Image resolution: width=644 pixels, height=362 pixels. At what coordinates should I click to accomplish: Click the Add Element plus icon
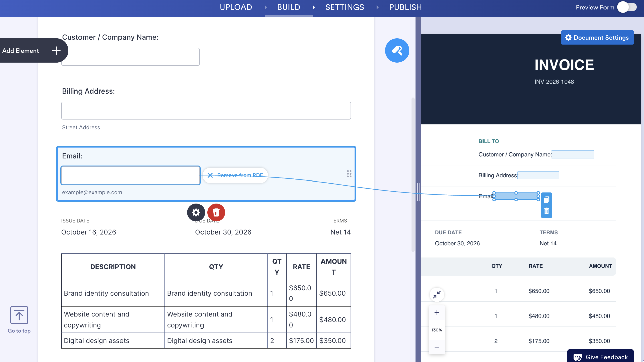coord(56,51)
